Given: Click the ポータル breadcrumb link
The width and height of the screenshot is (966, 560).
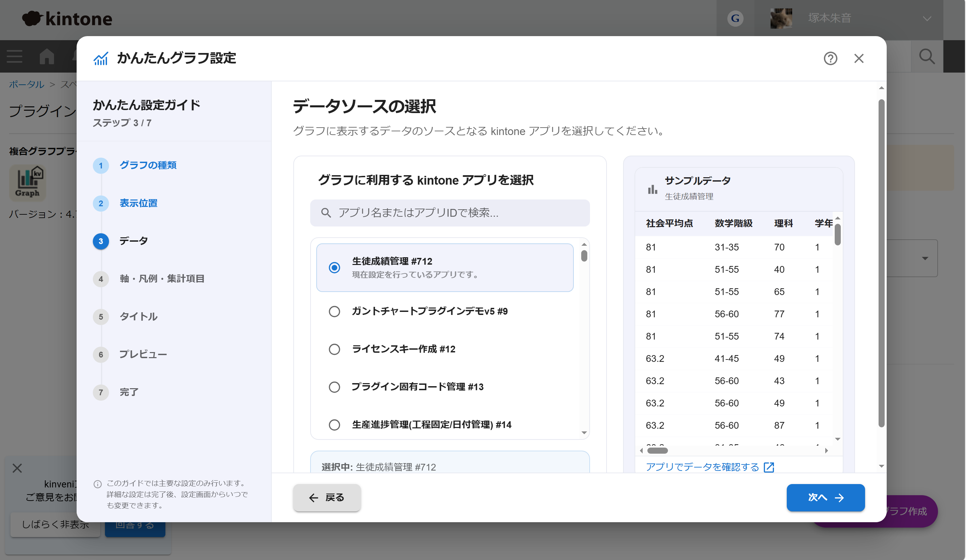Looking at the screenshot, I should 26,84.
